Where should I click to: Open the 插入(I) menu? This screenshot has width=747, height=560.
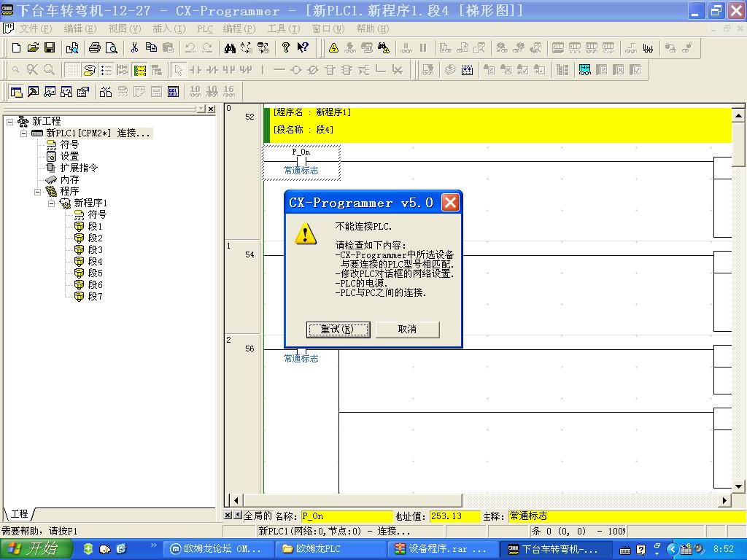pyautogui.click(x=169, y=28)
